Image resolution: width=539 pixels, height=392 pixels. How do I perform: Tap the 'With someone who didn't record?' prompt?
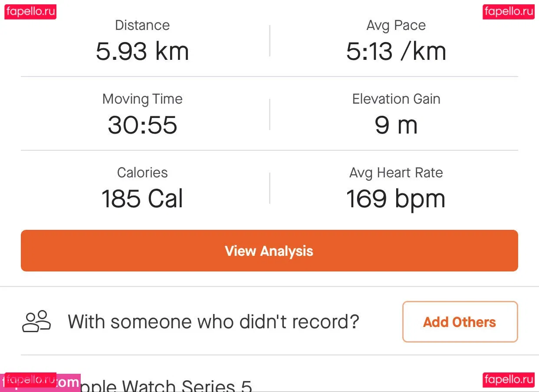tap(213, 322)
